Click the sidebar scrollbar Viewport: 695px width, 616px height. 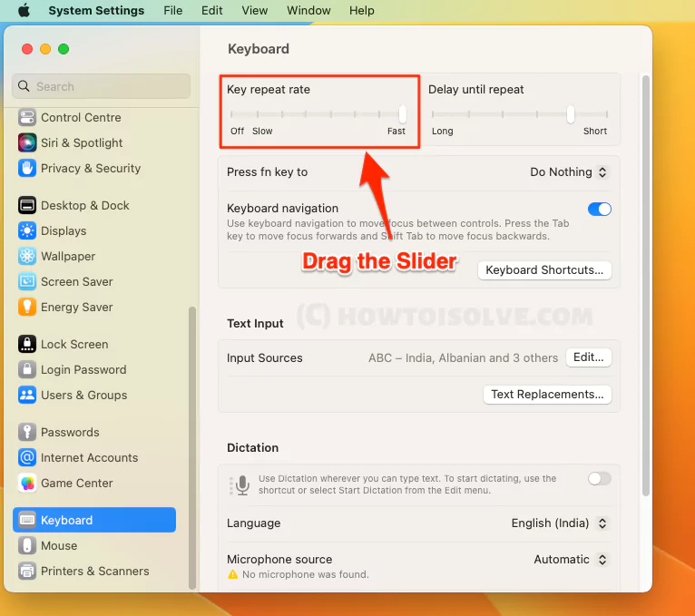192,447
